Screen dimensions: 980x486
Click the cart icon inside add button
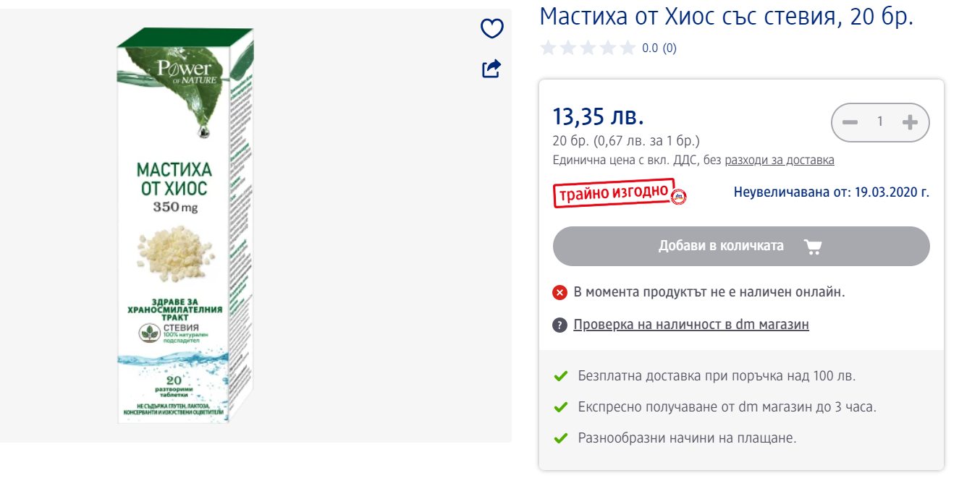click(813, 247)
